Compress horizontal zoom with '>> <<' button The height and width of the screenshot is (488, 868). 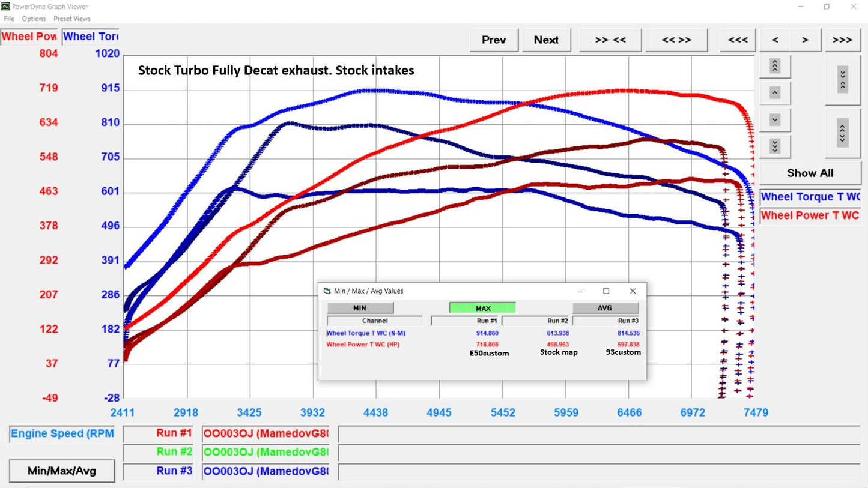[x=610, y=40]
